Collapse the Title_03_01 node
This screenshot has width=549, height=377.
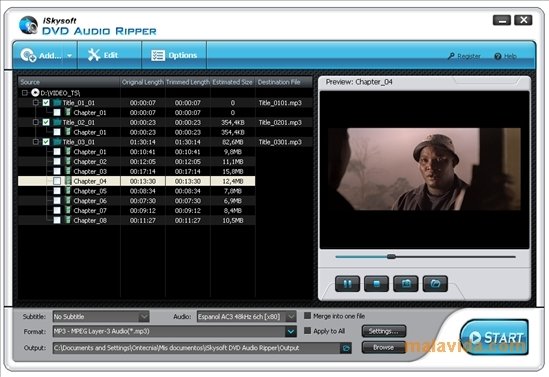pyautogui.click(x=36, y=142)
